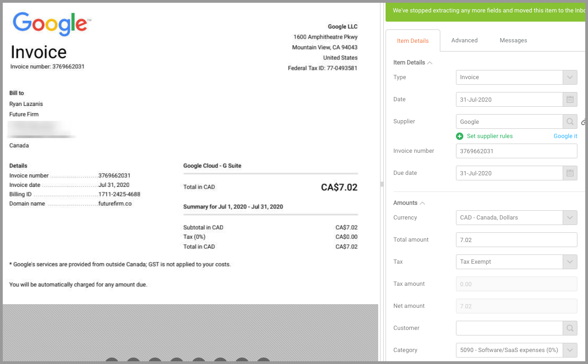
Task: Click the Due date input field
Action: [509, 173]
